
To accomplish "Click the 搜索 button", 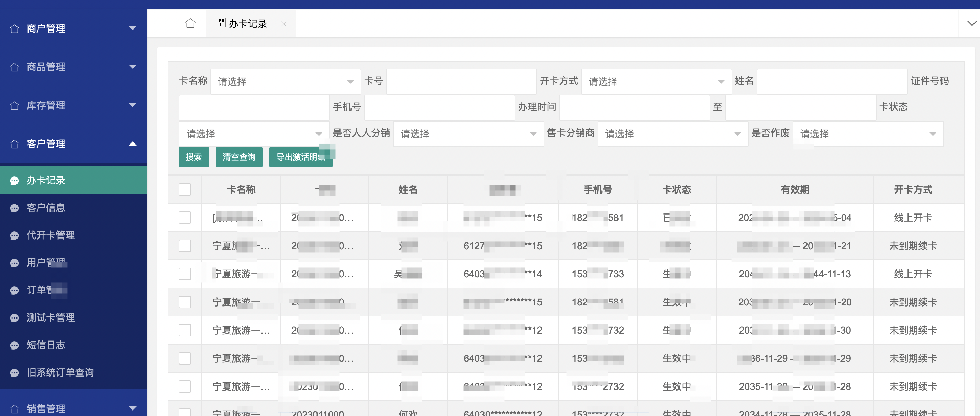I will (194, 157).
